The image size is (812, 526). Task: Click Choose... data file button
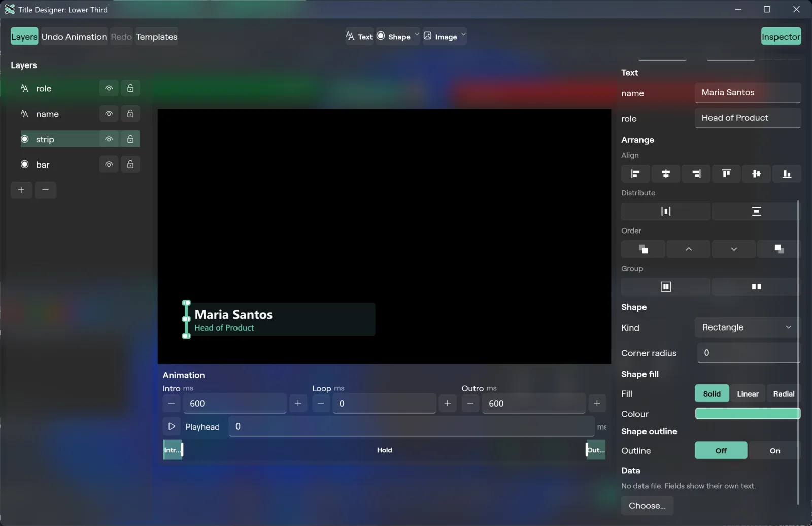tap(647, 506)
